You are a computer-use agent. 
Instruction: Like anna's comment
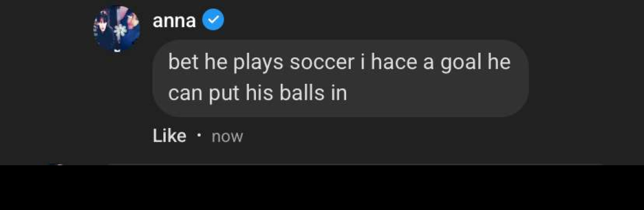click(x=169, y=136)
